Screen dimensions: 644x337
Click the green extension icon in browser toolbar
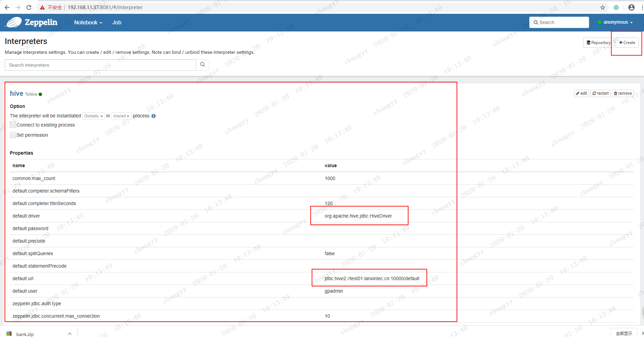616,7
